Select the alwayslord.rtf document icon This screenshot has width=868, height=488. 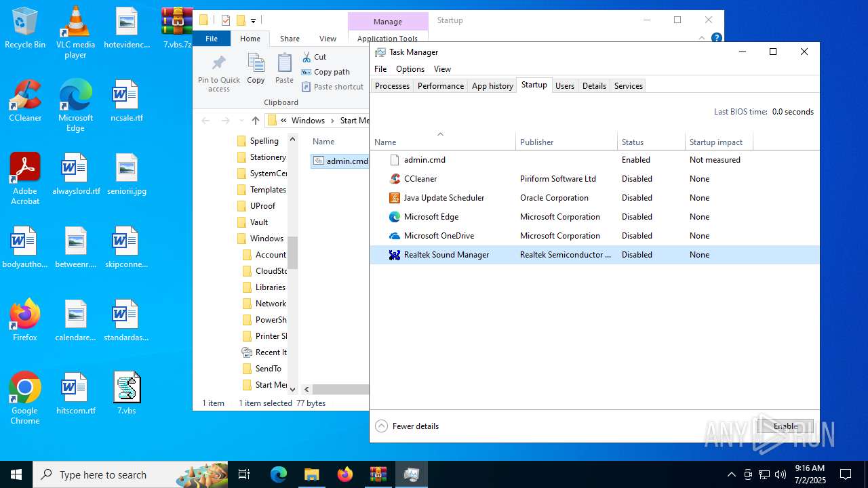(75, 174)
